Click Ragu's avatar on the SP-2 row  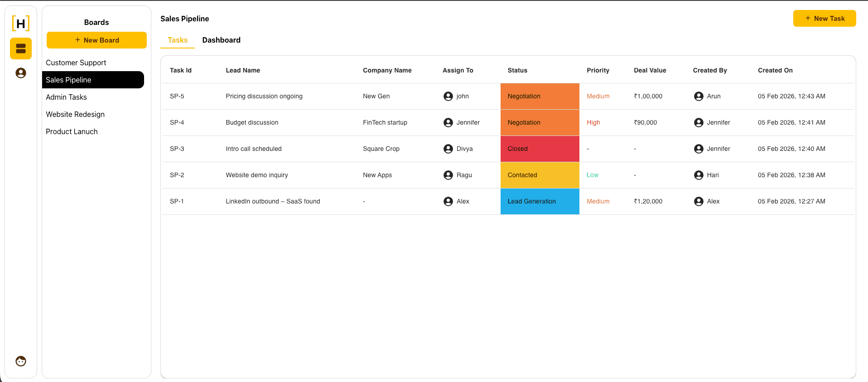coord(448,175)
